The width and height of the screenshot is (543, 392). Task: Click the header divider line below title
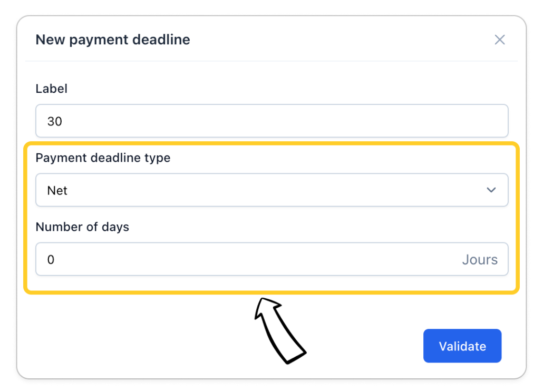271,61
